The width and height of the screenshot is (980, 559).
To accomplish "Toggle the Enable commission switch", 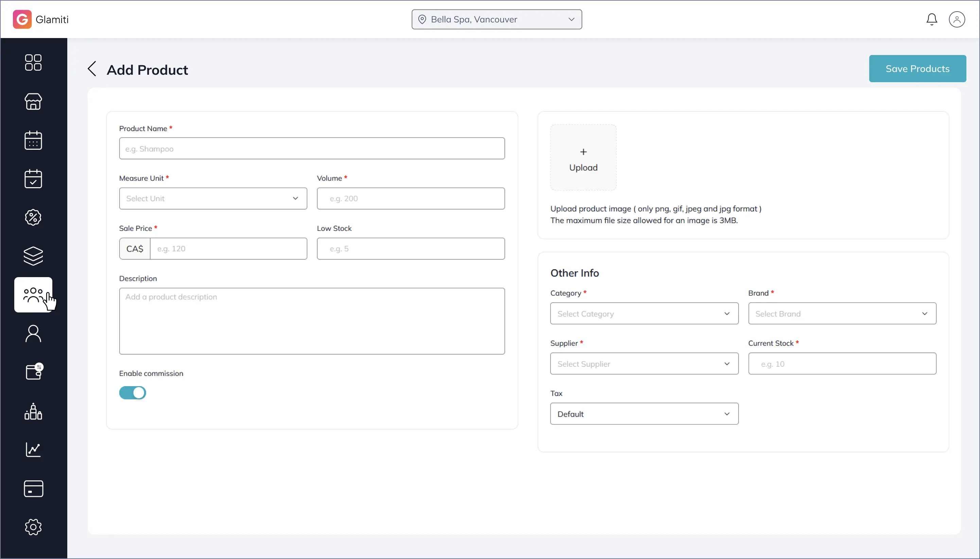I will point(133,393).
